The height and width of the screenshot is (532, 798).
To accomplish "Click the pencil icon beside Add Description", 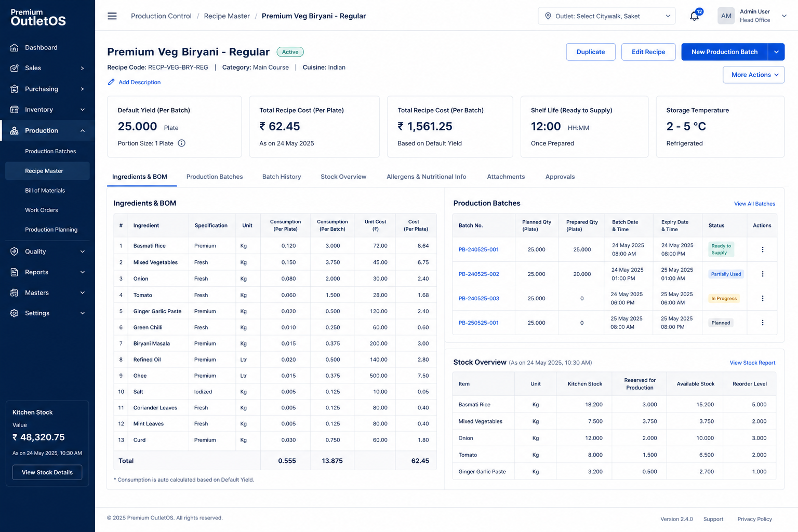I will click(x=111, y=82).
